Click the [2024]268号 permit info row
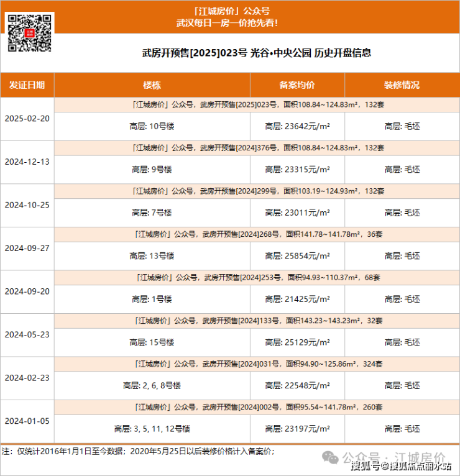This screenshot has height=476, width=460. 257,234
